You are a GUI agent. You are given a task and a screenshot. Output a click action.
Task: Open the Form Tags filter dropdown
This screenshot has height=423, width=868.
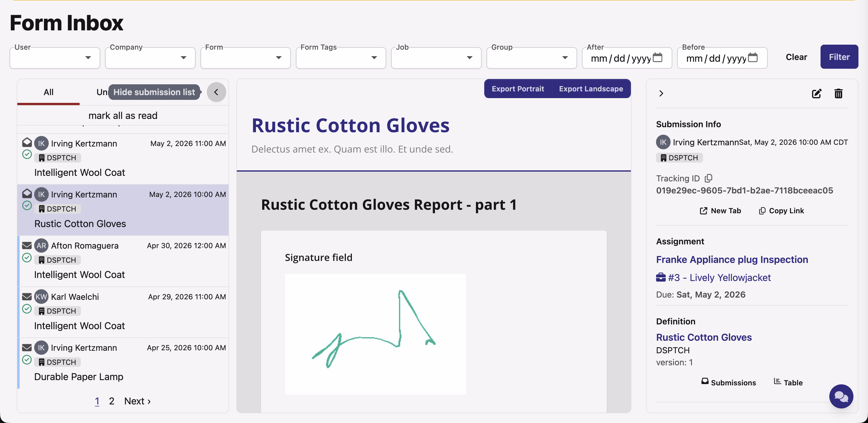click(x=341, y=58)
